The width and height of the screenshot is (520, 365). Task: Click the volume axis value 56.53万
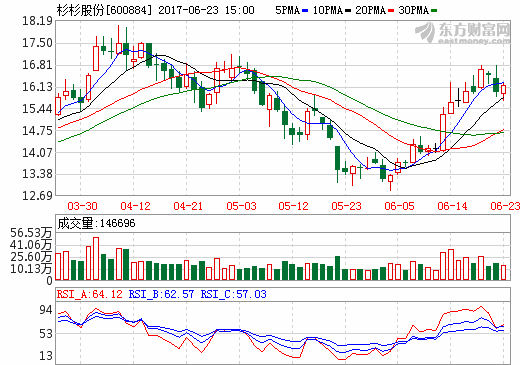tap(31, 233)
